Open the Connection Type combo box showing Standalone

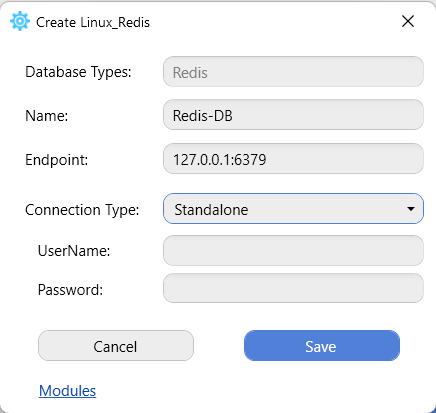pos(293,209)
